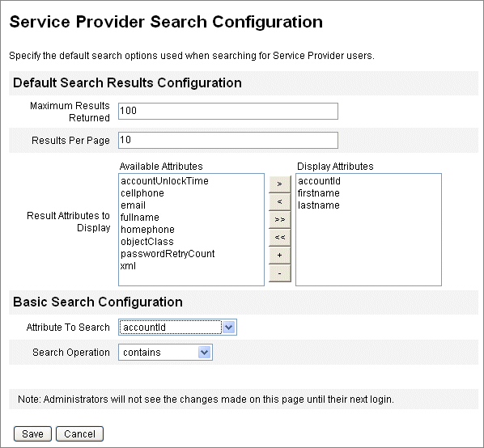Select the accountId combo box field
Image resolution: width=484 pixels, height=448 pixels.
[177, 328]
